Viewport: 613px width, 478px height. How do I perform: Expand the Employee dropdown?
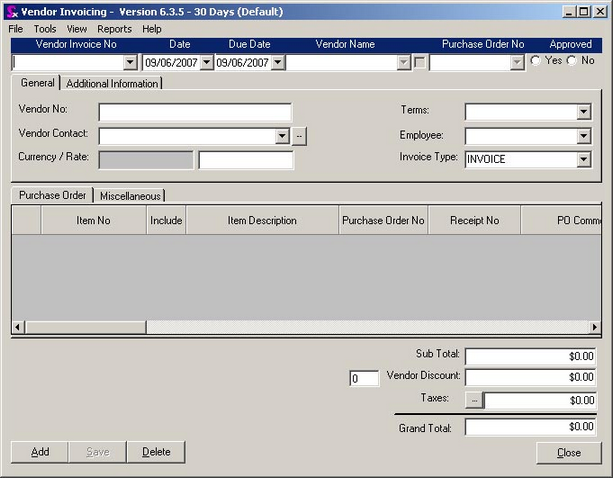pos(584,135)
